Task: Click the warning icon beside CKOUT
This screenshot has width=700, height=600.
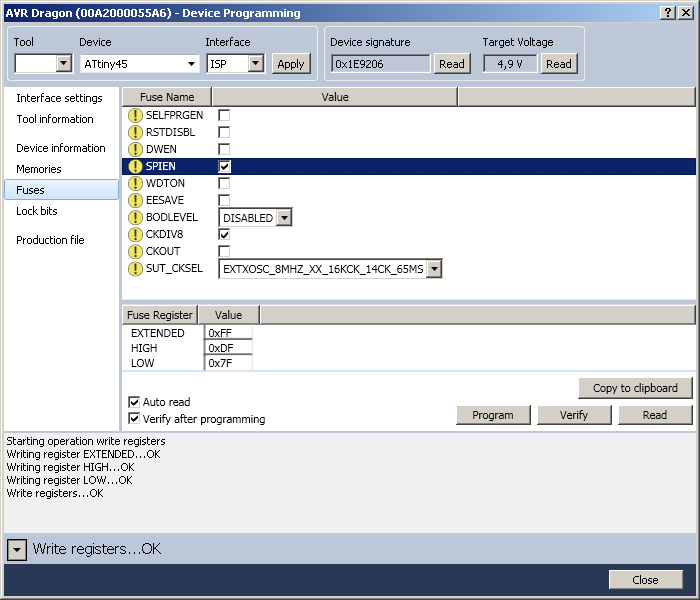Action: pyautogui.click(x=135, y=251)
